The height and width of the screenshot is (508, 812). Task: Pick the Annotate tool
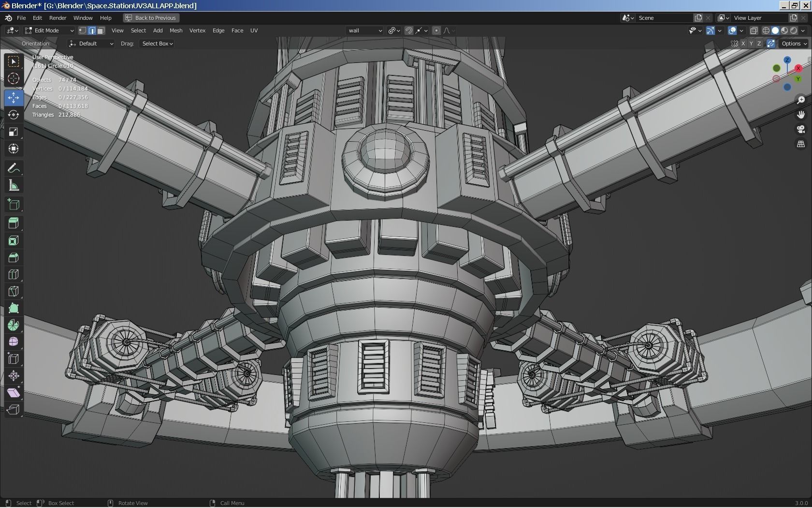pos(14,168)
